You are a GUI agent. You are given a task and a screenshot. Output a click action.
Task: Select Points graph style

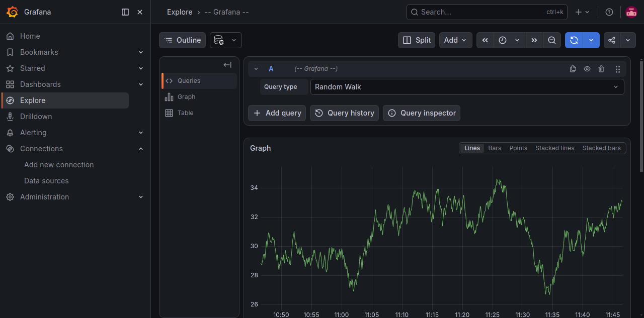point(518,148)
